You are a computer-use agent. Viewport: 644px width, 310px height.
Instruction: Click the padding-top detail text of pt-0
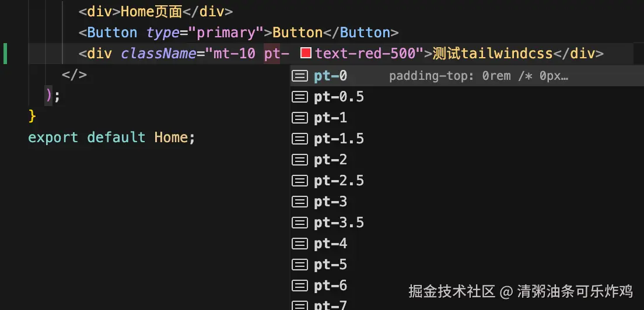coord(478,76)
